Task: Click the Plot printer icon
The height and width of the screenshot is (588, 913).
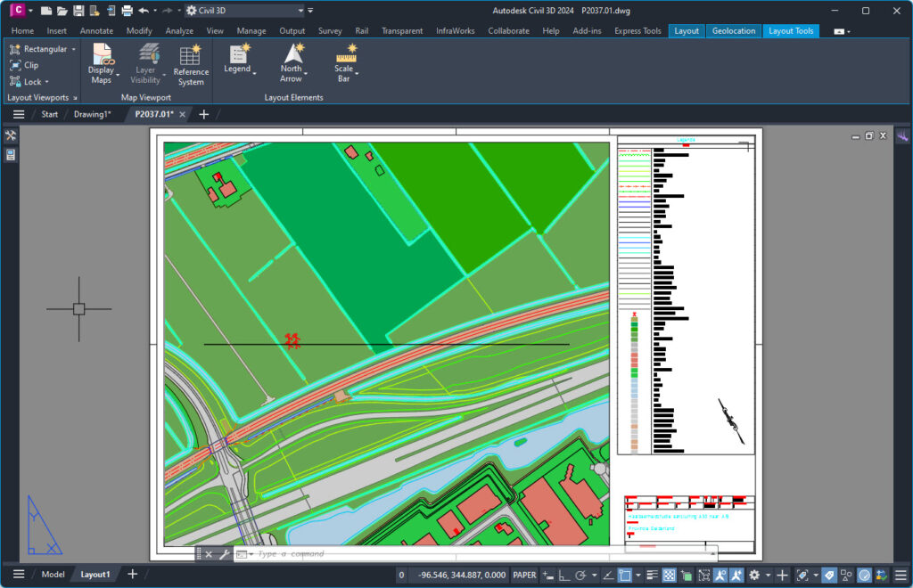Action: point(127,11)
